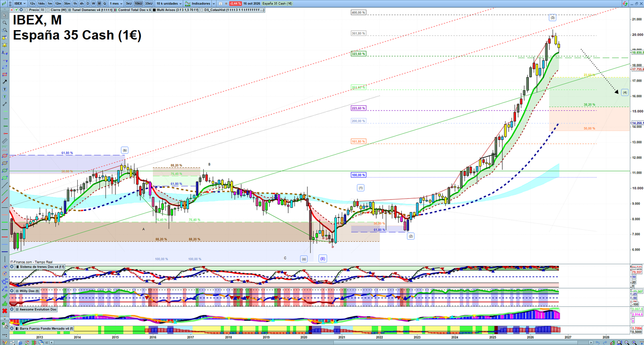Click the Awesome Evolution Doc label
The image size is (644, 345).
[x=38, y=309]
